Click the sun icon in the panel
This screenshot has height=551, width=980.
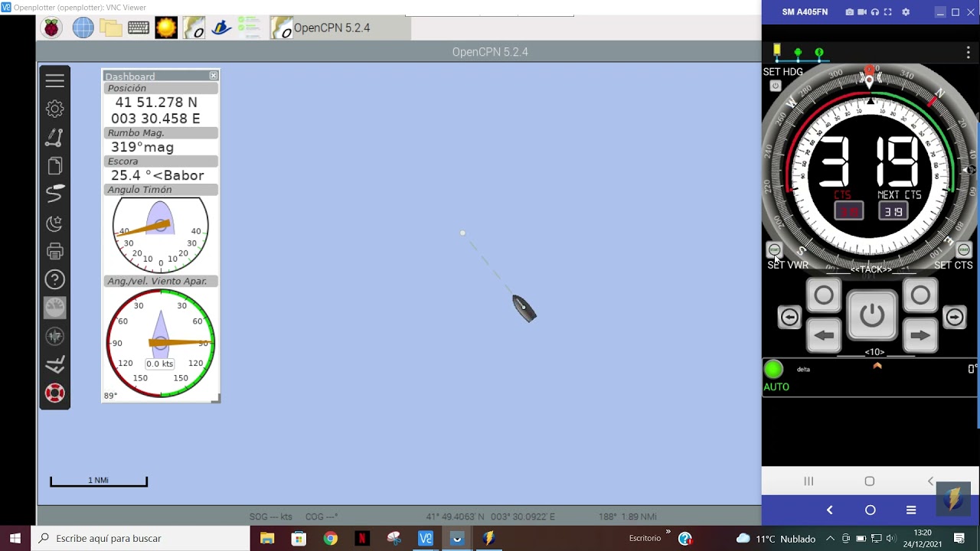click(166, 28)
